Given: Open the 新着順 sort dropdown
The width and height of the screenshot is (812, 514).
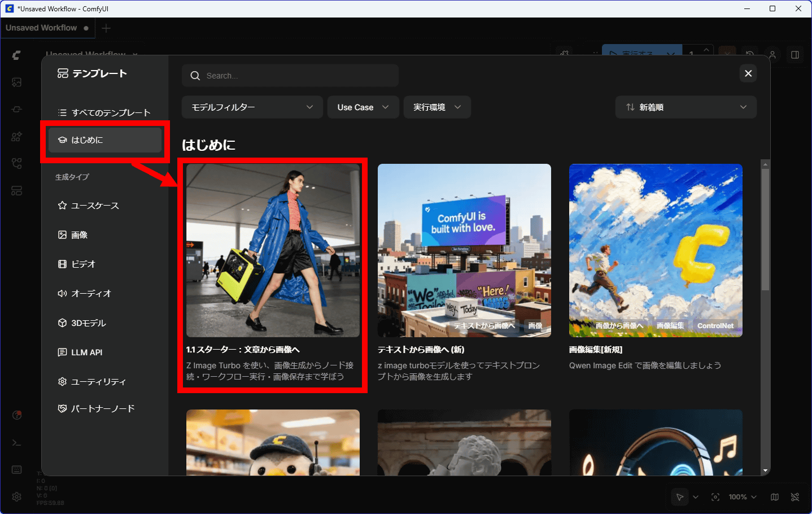Looking at the screenshot, I should 686,107.
